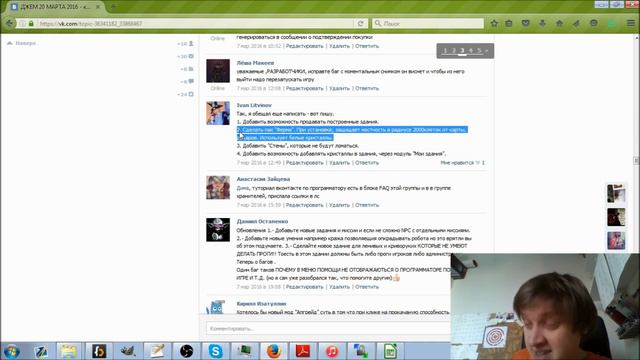
Task: Click the paper-plane send icon in the toolbar
Action: tap(576, 23)
